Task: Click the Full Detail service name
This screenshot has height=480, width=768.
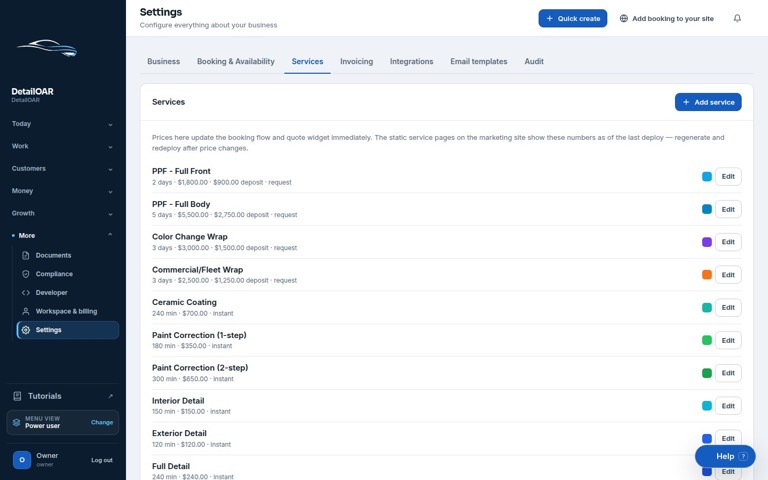Action: [171, 466]
